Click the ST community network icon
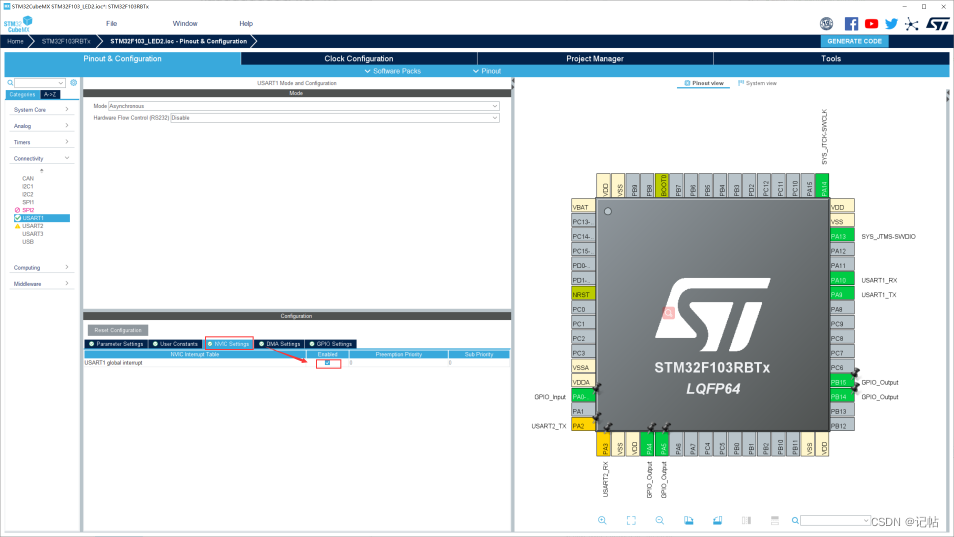 pyautogui.click(x=912, y=23)
